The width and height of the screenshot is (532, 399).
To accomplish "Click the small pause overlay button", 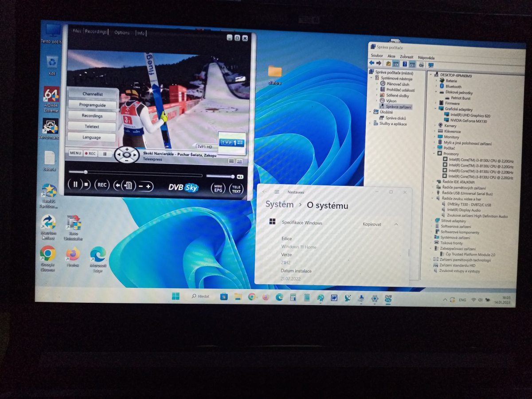I will [105, 154].
